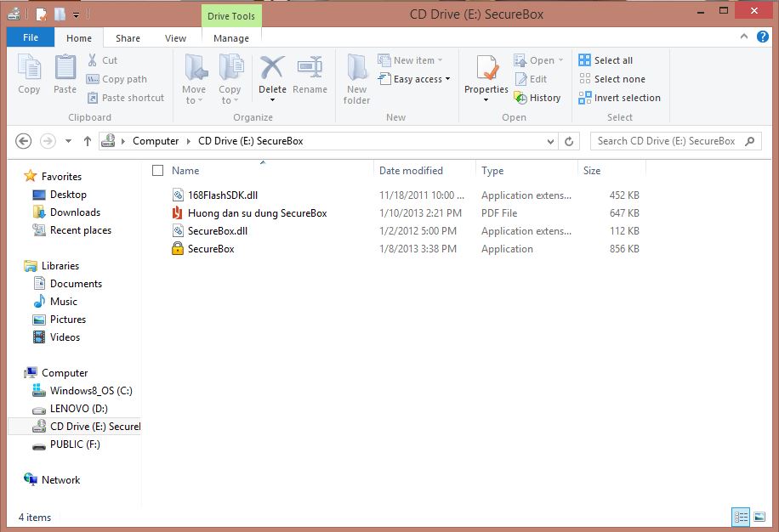779x532 pixels.
Task: Click the Invert selection option
Action: point(619,98)
